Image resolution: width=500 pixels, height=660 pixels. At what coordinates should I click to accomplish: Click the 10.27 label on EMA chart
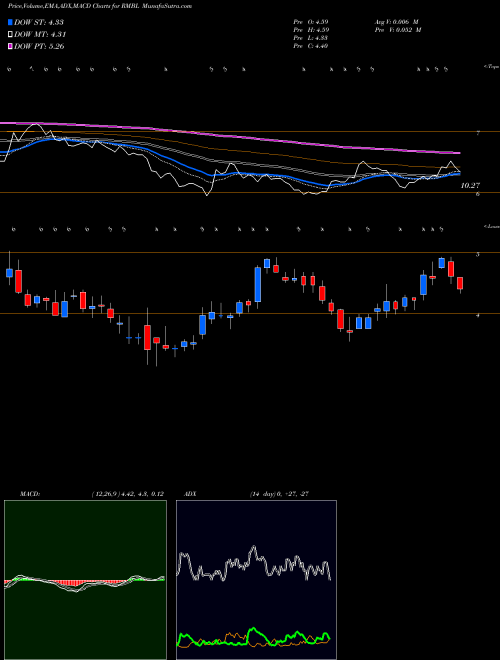471,185
